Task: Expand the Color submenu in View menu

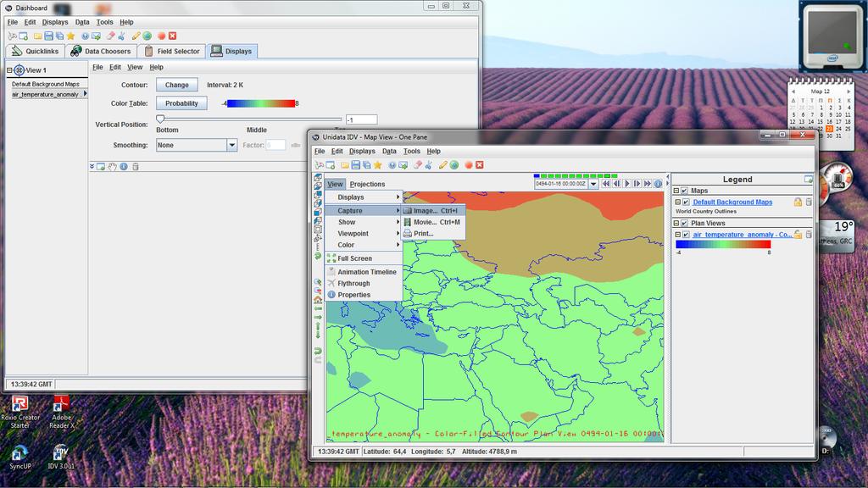Action: pos(363,245)
